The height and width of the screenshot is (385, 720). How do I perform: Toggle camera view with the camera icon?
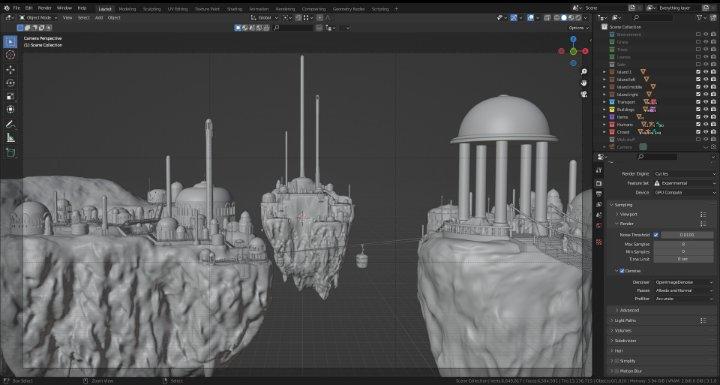(584, 94)
